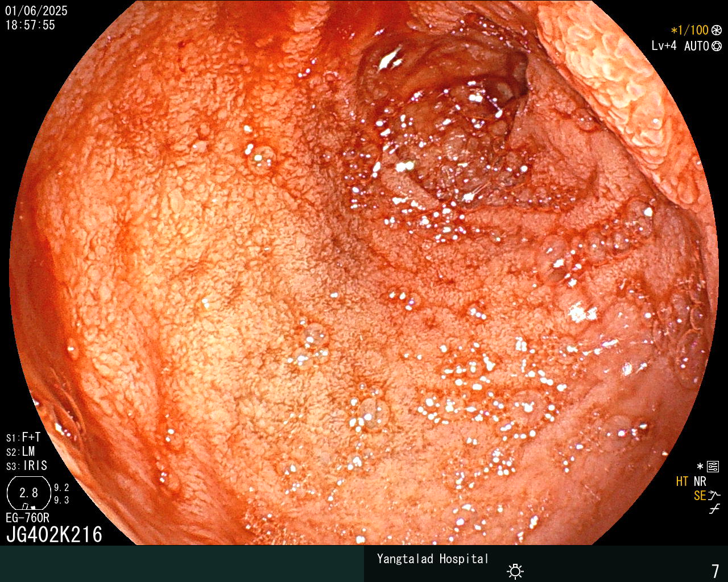Click the endoscopic image view
The width and height of the screenshot is (728, 582).
coord(364,273)
